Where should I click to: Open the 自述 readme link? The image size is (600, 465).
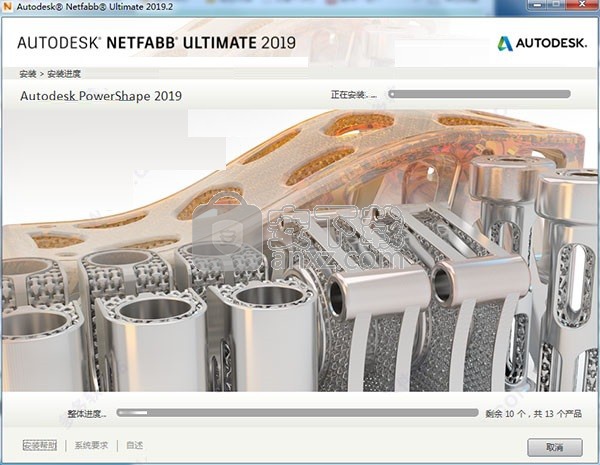(x=135, y=445)
